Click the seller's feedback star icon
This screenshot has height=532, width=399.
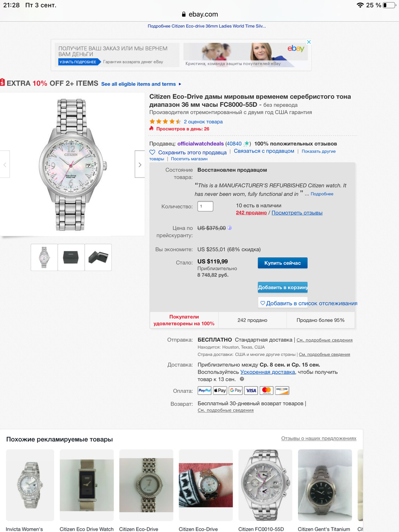[246, 144]
